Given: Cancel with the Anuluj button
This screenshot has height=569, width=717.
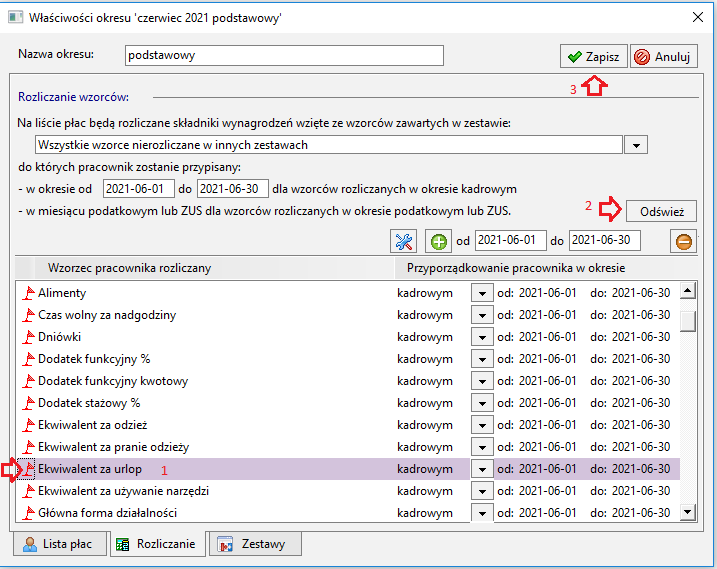Looking at the screenshot, I should click(664, 56).
